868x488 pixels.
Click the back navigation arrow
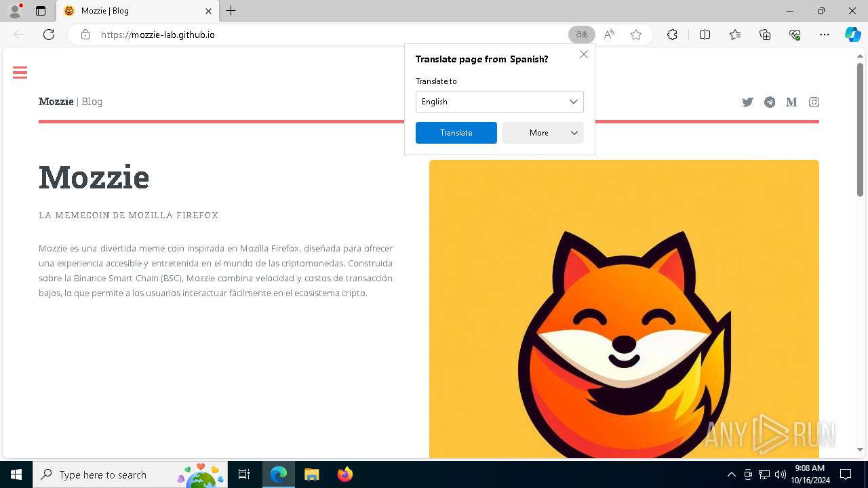(x=19, y=35)
